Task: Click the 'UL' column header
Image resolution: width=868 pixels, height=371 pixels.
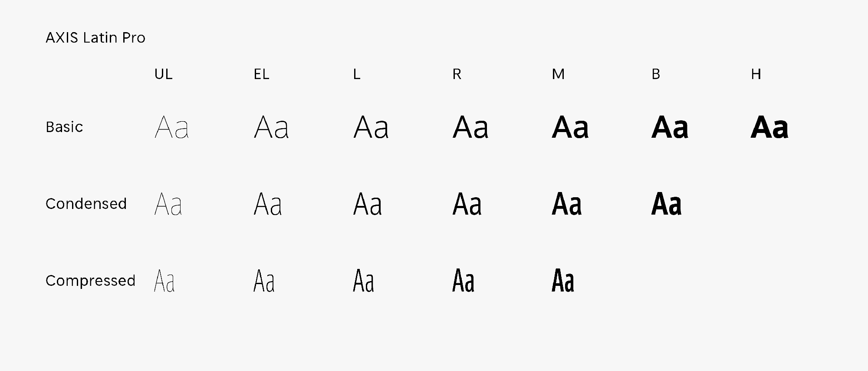Action: coord(164,74)
